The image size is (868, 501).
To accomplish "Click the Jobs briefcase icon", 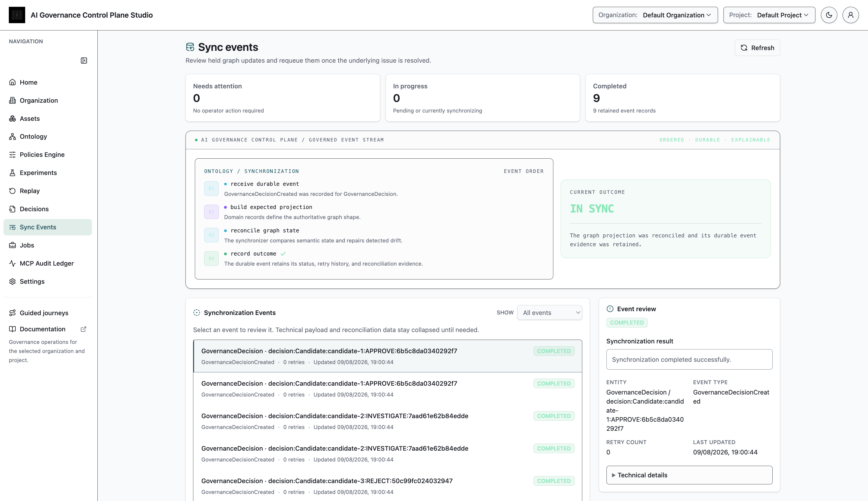I will (x=12, y=245).
